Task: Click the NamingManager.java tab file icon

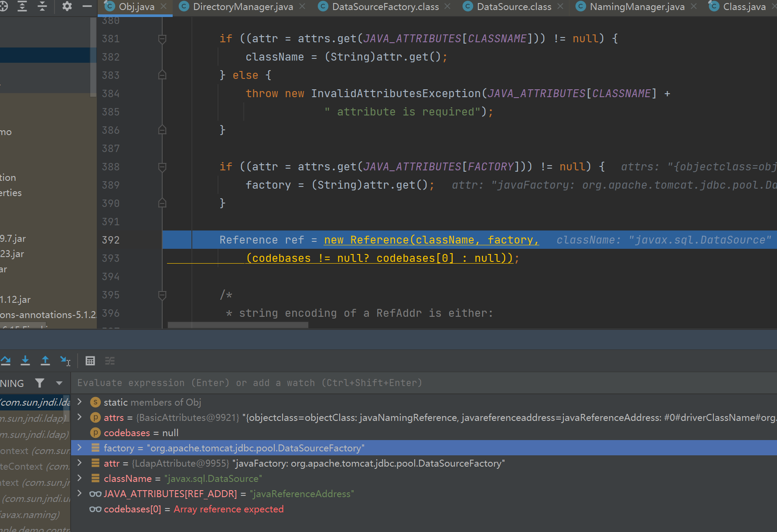Action: (x=581, y=7)
